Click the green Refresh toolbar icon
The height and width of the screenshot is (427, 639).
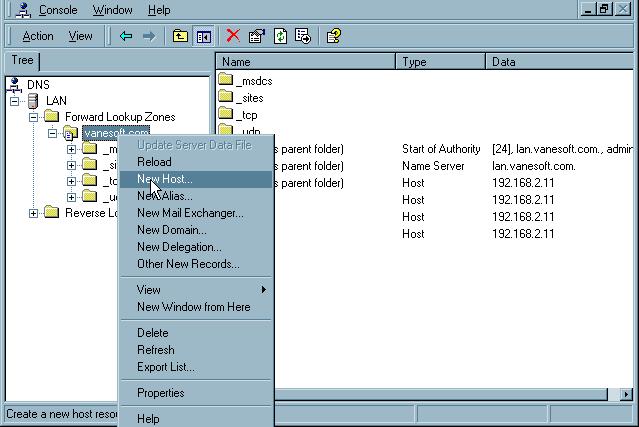click(280, 36)
